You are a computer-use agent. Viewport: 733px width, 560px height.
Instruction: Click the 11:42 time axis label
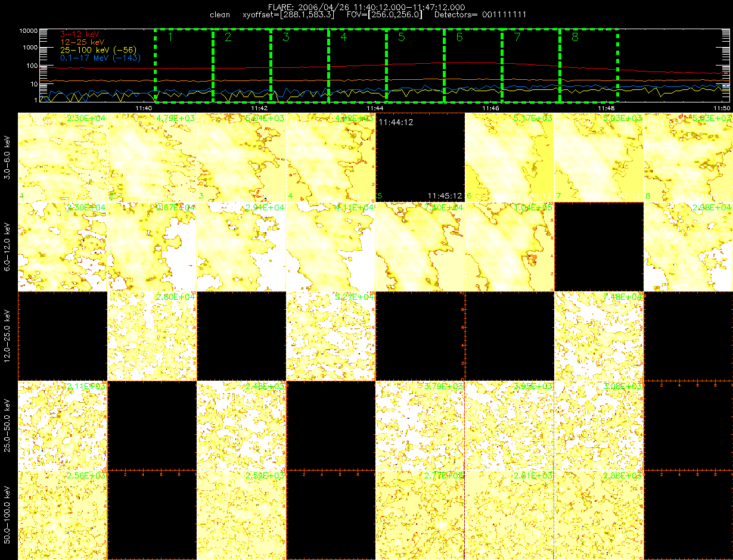(x=259, y=108)
